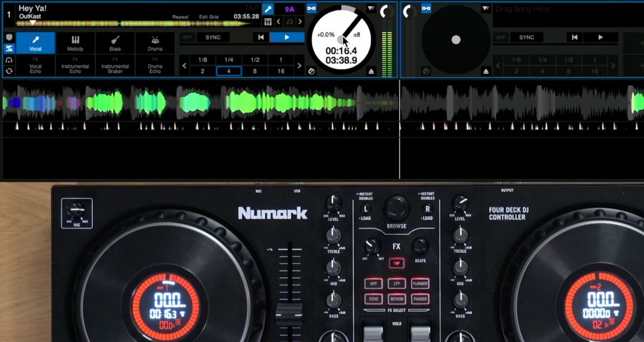Trigger the Instrumental Echo FX pad
This screenshot has height=342, width=644.
(x=75, y=66)
